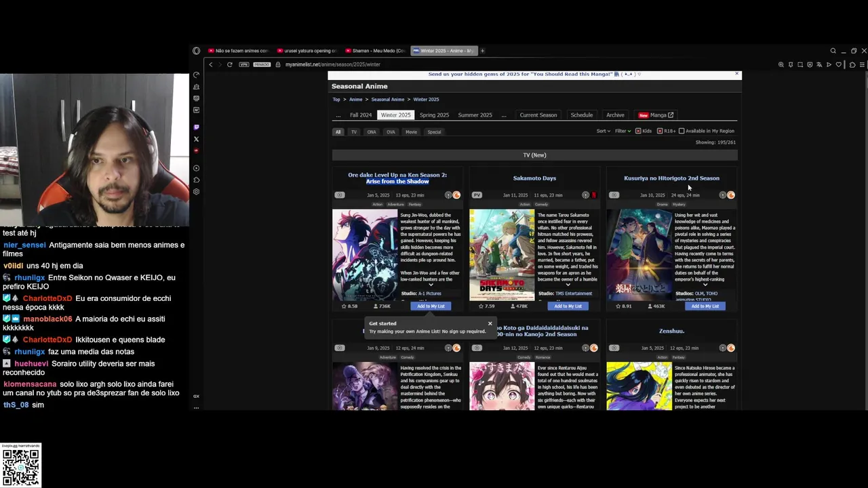Image resolution: width=868 pixels, height=488 pixels.
Task: Open the player icon in browser sidebar
Action: click(x=197, y=168)
